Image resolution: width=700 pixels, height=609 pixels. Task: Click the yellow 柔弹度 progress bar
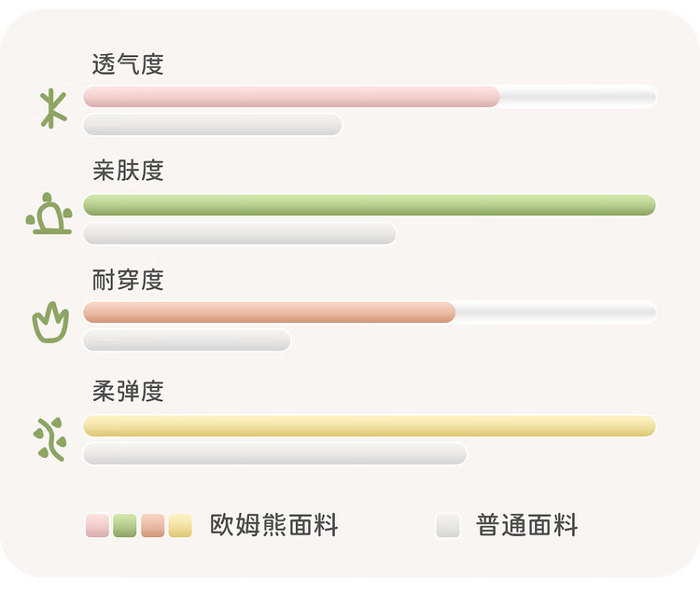[x=370, y=426]
